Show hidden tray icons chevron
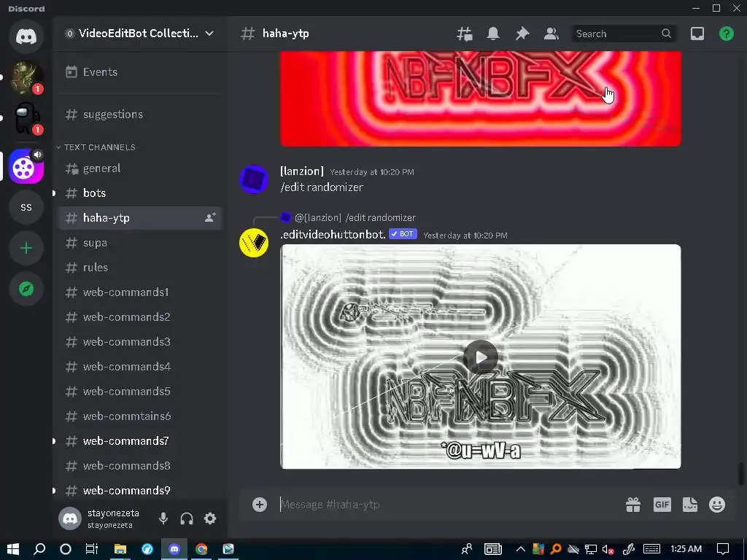This screenshot has width=747, height=560. [x=520, y=549]
